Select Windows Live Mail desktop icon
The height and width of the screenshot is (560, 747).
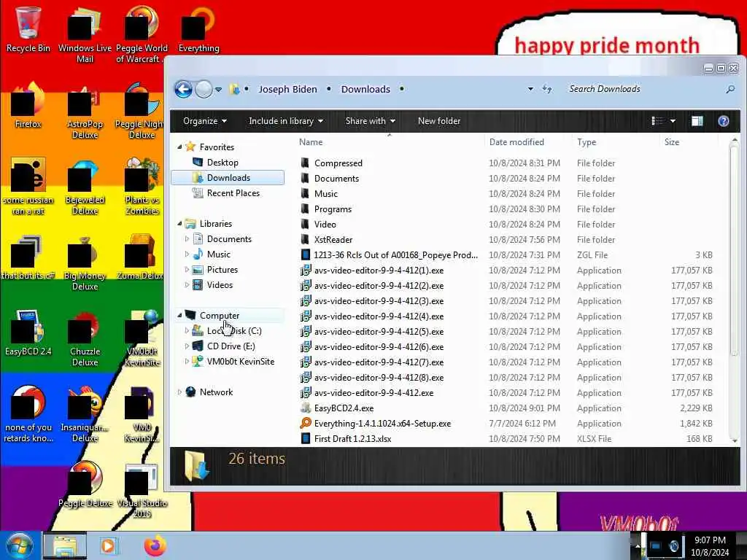coord(85,34)
